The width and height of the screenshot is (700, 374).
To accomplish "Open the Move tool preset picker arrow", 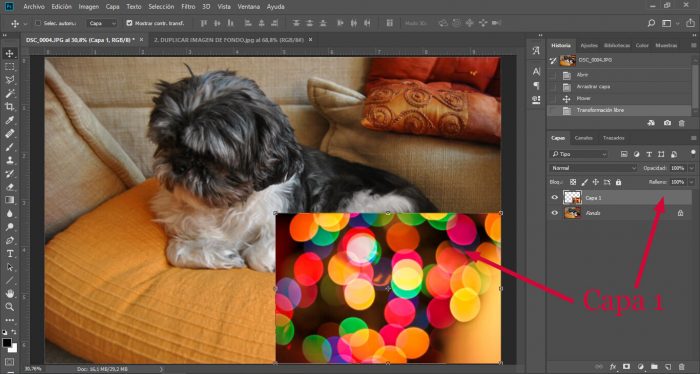I will click(25, 24).
